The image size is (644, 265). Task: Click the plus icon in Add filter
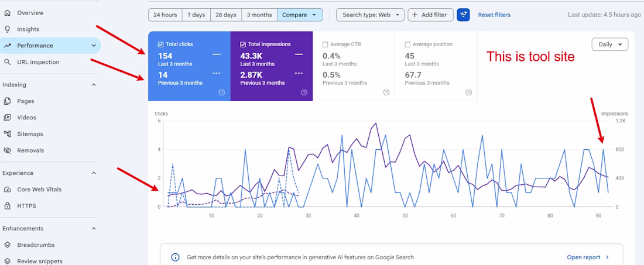415,15
